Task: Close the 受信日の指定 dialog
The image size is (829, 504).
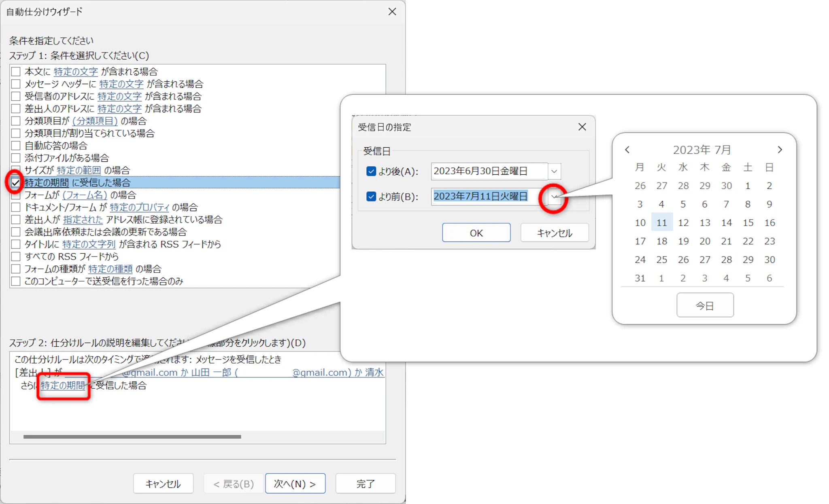Action: point(582,127)
